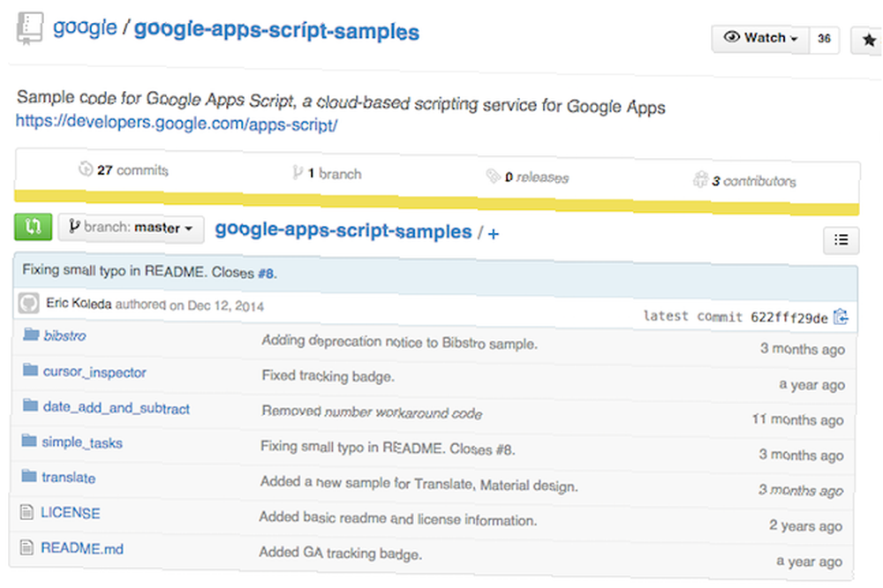The image size is (883, 588).
Task: Click '2 years ago' timestamp text
Action: [x=805, y=526]
